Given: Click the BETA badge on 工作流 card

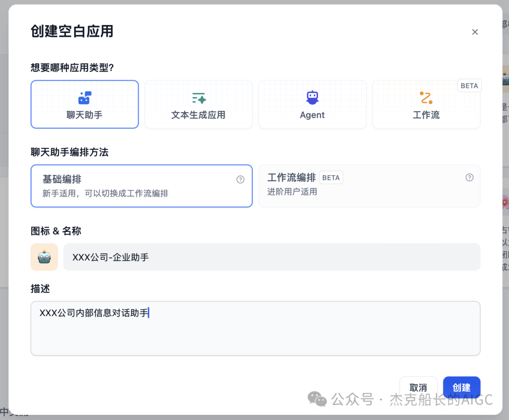Looking at the screenshot, I should coord(469,86).
